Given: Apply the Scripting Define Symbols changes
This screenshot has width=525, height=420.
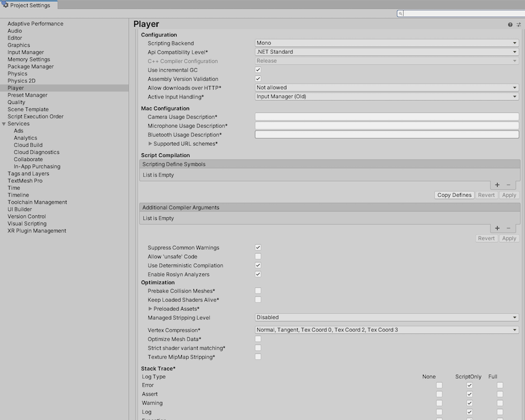Looking at the screenshot, I should pos(508,194).
